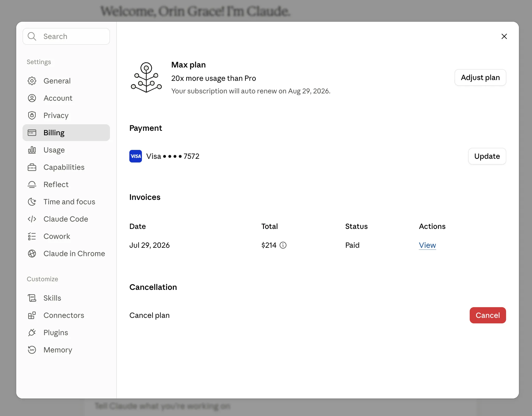Open Memory settings
Image resolution: width=532 pixels, height=416 pixels.
(66, 350)
